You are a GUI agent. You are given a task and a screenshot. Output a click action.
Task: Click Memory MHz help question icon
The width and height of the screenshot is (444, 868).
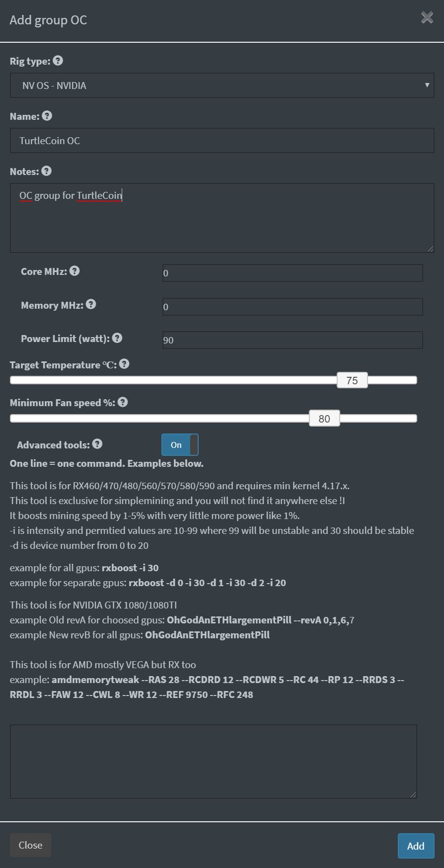click(x=91, y=304)
